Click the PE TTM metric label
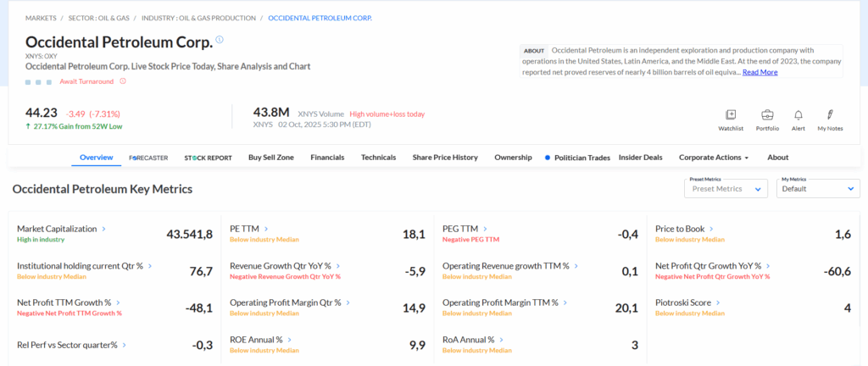 click(x=244, y=229)
